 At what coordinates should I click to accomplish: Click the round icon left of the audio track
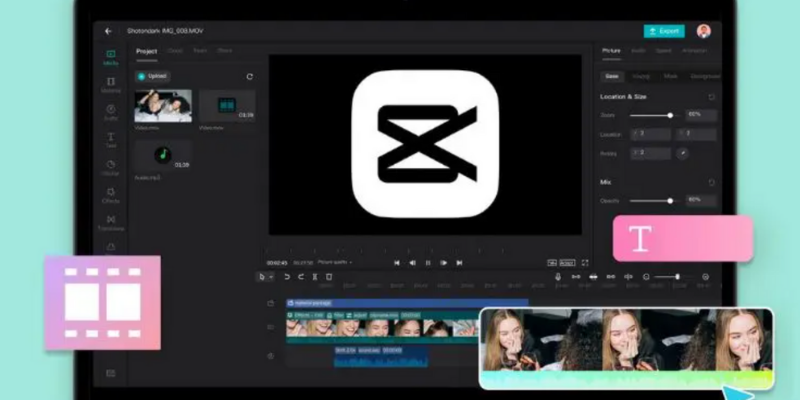coord(271,356)
